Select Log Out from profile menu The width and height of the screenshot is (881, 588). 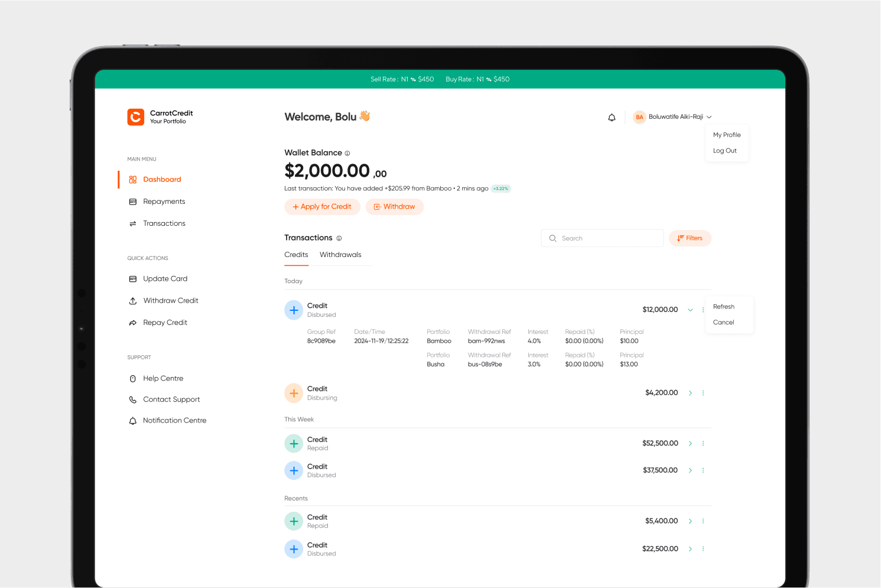724,151
